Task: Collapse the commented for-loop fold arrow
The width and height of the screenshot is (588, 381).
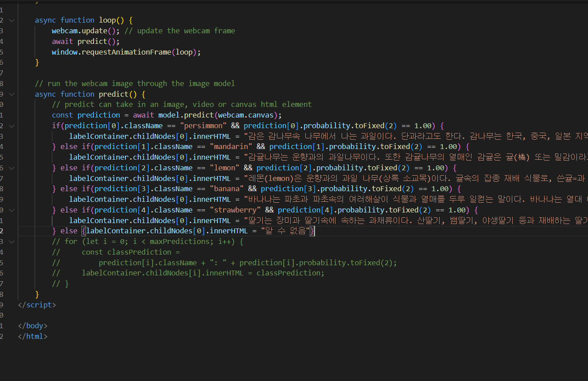Action: click(12, 241)
